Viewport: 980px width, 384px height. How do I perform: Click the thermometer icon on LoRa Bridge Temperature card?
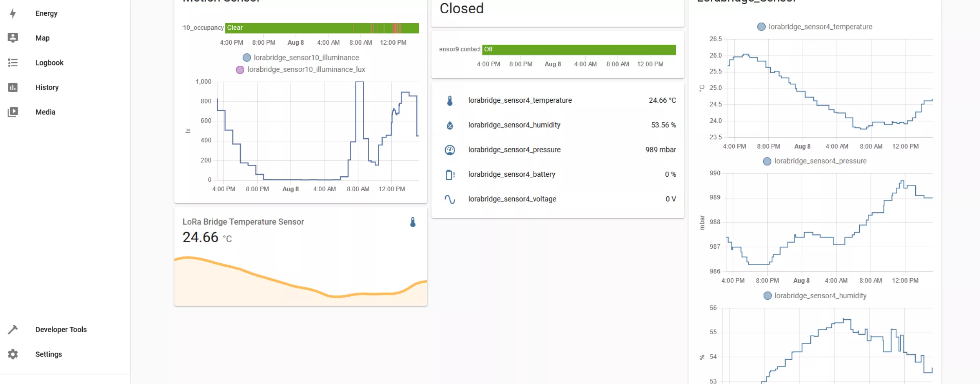[x=413, y=222]
